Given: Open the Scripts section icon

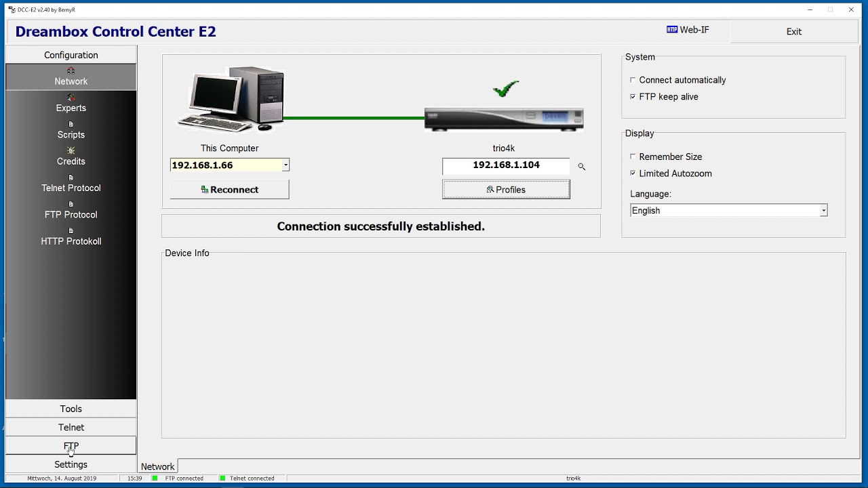Looking at the screenshot, I should click(x=71, y=124).
